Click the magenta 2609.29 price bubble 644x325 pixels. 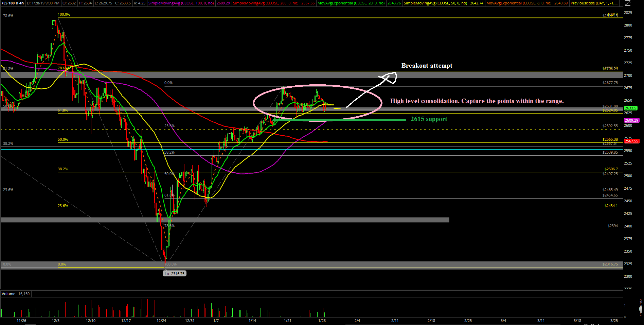point(631,120)
